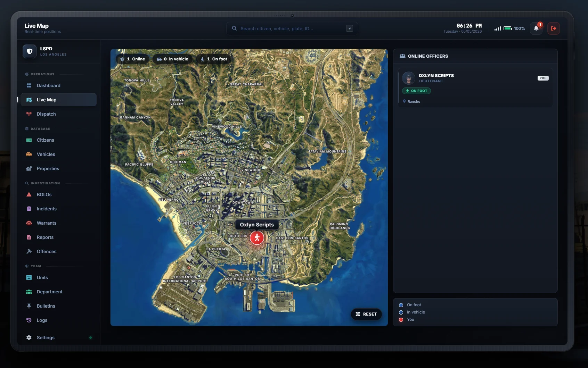This screenshot has height=368, width=588.
Task: Click the 06:26 PM clock
Action: 469,26
